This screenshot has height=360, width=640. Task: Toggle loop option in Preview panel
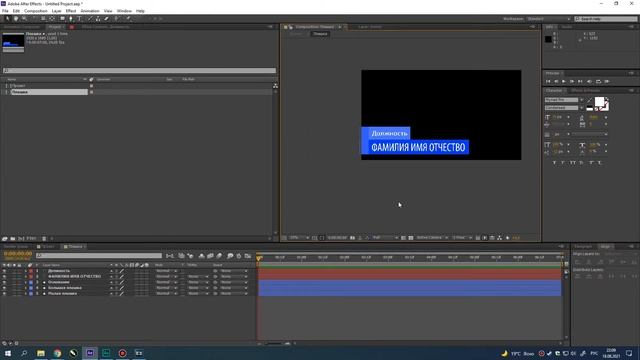[x=598, y=81]
